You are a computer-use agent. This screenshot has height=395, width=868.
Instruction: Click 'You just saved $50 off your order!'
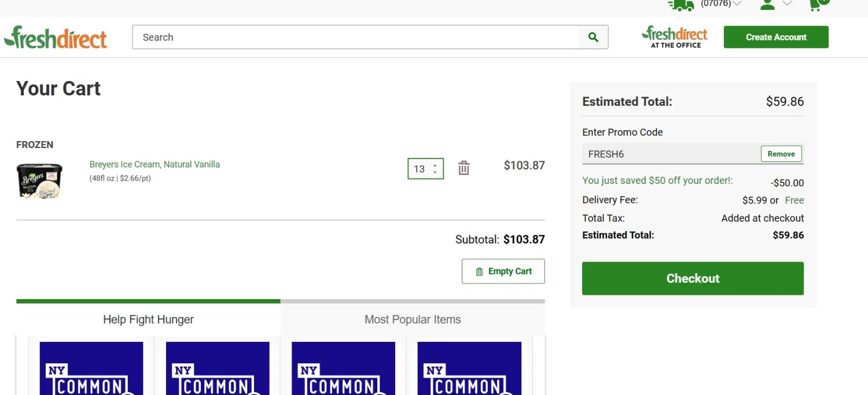[657, 180]
